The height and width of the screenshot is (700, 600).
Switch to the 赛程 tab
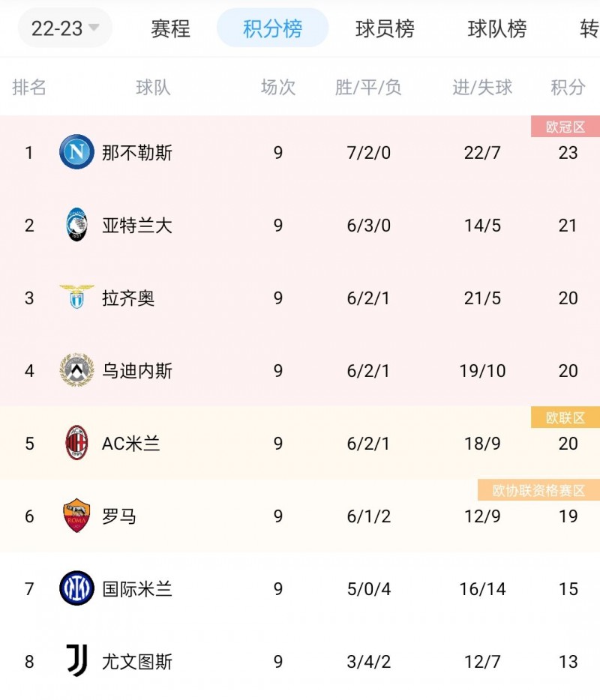click(x=170, y=28)
